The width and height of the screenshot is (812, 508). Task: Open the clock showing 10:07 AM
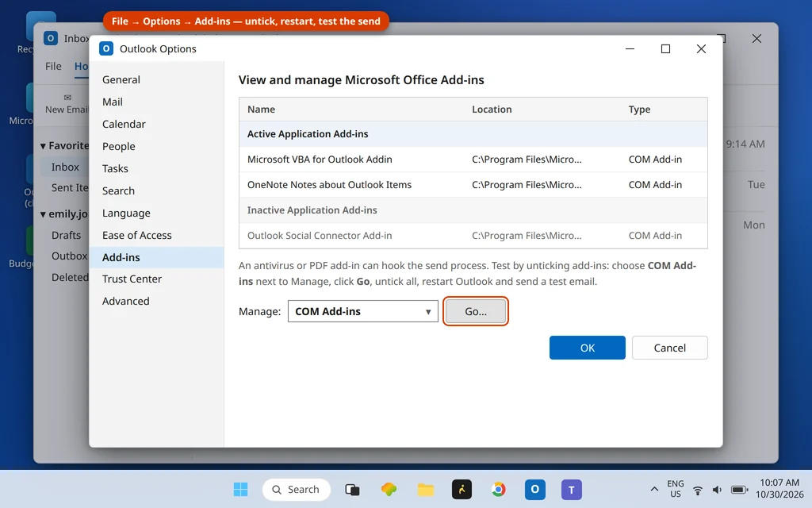779,489
